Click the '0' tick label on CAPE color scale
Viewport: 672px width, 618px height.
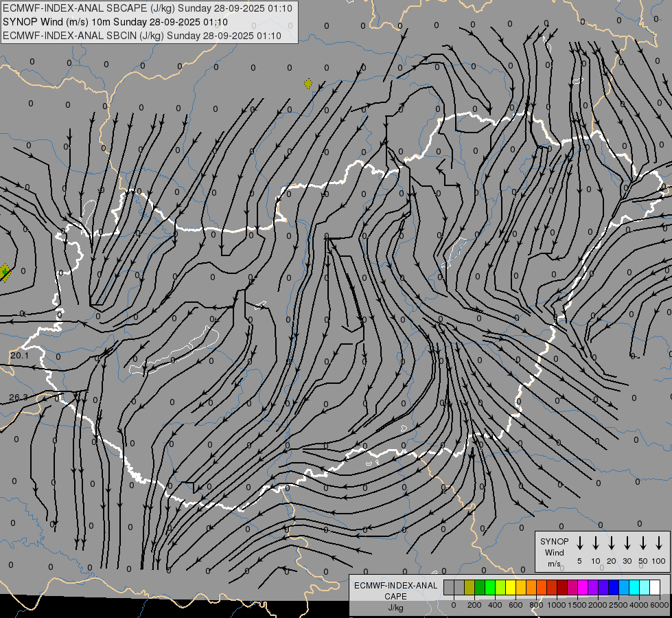coord(454,605)
